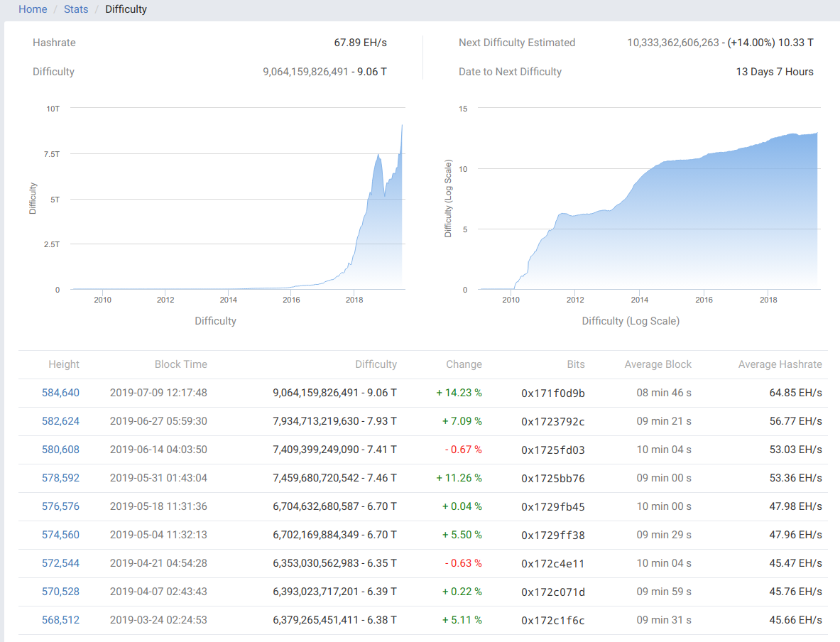This screenshot has height=642, width=840.
Task: Open block height 582,624
Action: coord(60,421)
